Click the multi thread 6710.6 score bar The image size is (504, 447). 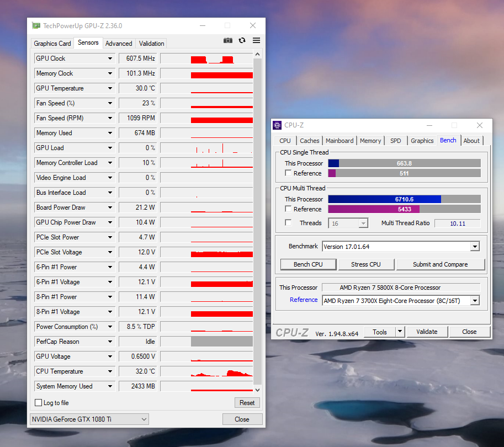(x=404, y=199)
